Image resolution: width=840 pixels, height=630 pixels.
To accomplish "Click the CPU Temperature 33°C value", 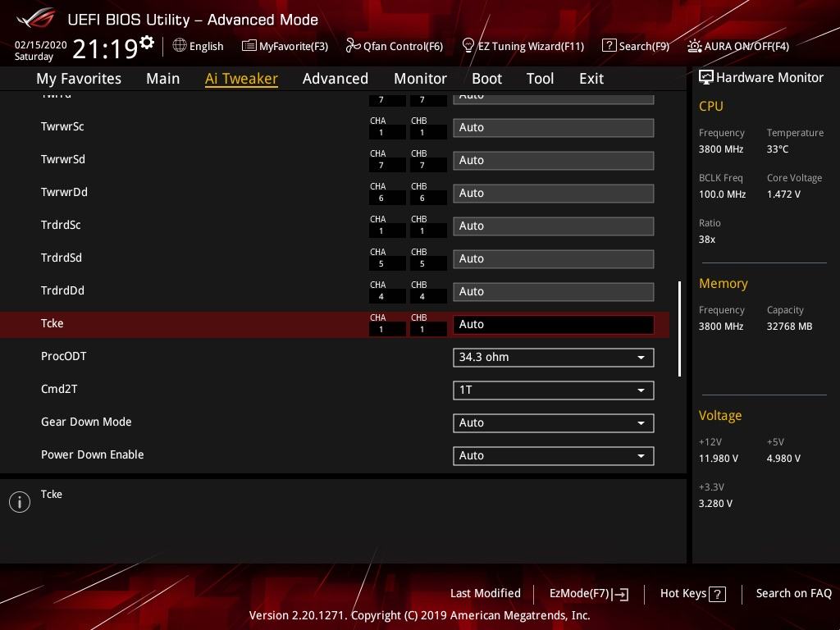I will [x=778, y=149].
